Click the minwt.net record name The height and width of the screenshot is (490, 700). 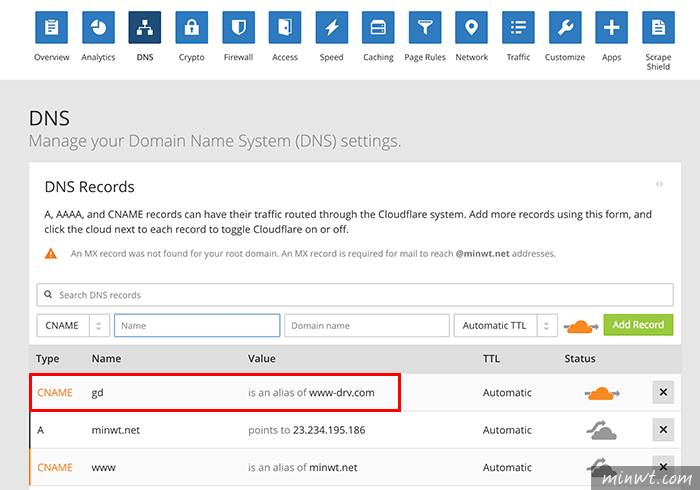[116, 430]
